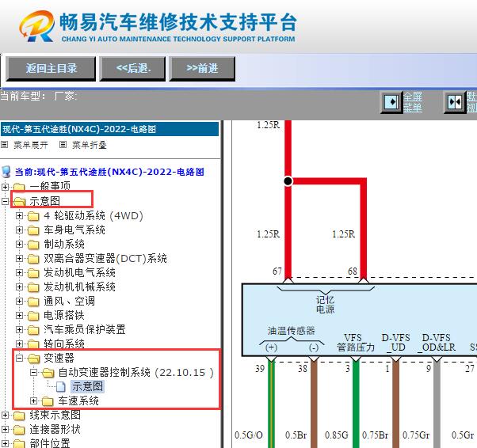
Task: Click the VFS 管路压力 label in the diagram
Action: 355,343
